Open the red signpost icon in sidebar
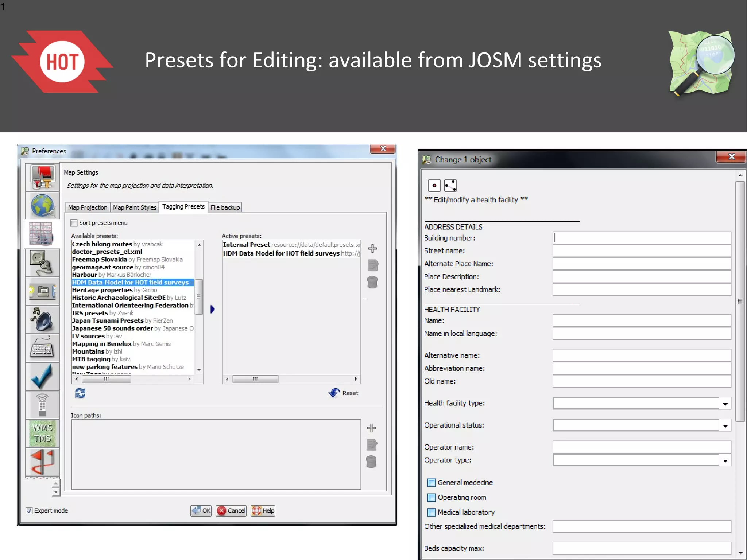The image size is (747, 560). (x=43, y=462)
